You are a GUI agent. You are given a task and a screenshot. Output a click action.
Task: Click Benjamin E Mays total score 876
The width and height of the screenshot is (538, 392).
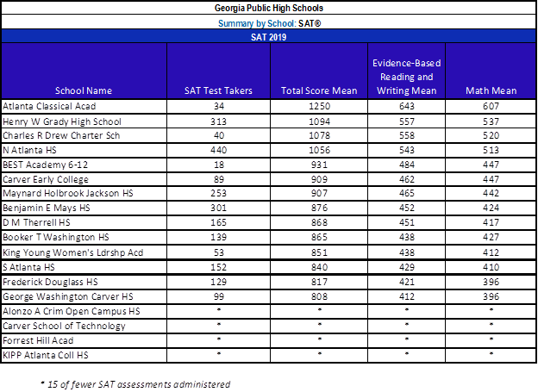(x=319, y=208)
